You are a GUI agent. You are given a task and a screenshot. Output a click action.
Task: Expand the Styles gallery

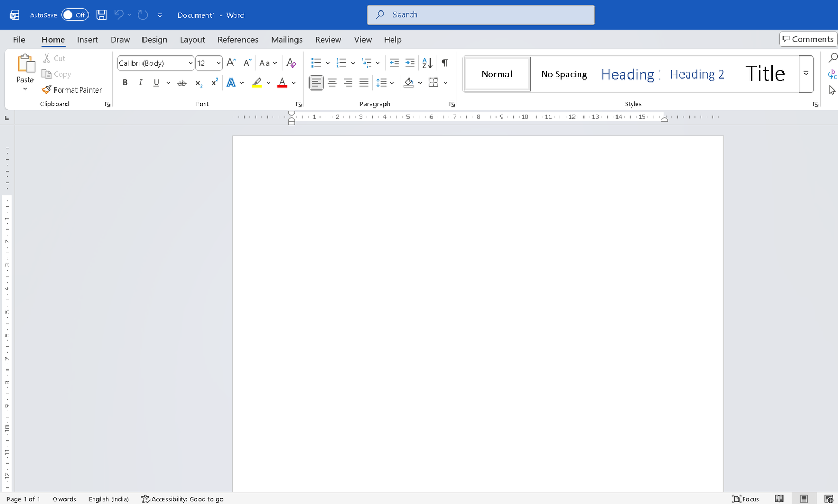tap(806, 74)
